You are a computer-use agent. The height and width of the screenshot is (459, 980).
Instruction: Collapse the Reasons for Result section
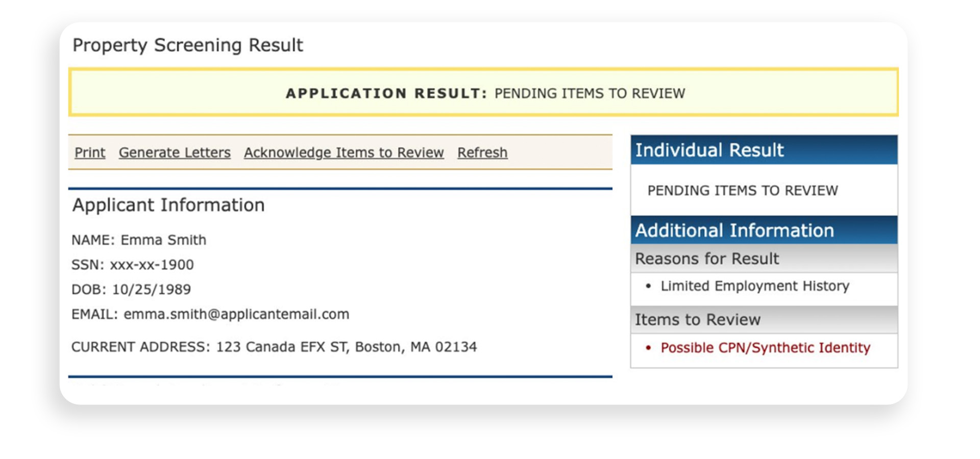[x=706, y=258]
